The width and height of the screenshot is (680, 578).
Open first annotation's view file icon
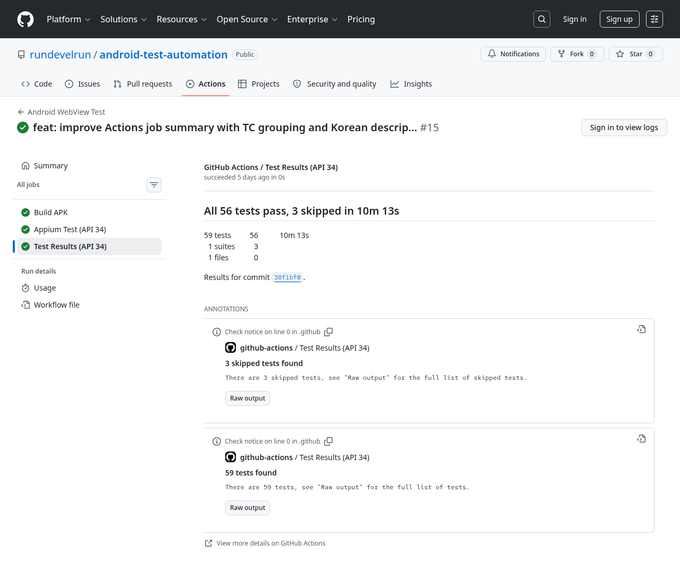641,330
